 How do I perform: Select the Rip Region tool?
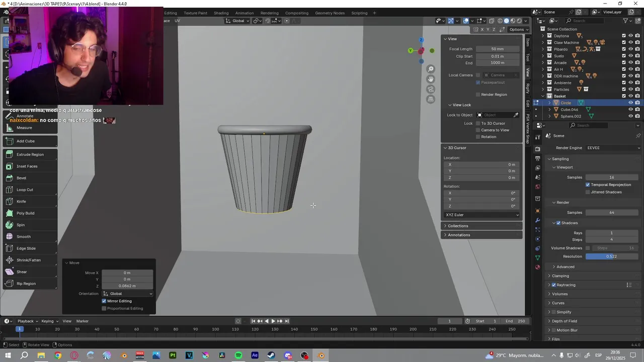tap(26, 284)
